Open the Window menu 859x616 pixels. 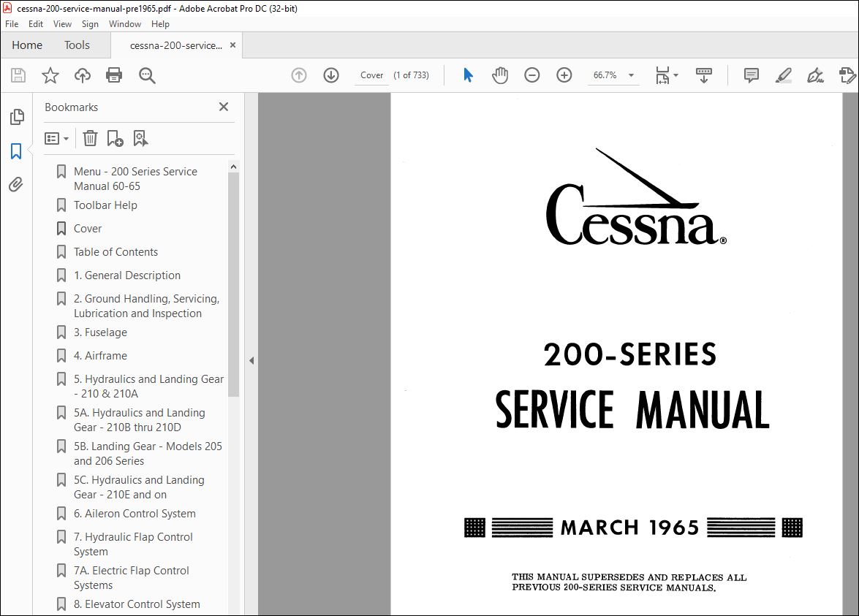[125, 24]
